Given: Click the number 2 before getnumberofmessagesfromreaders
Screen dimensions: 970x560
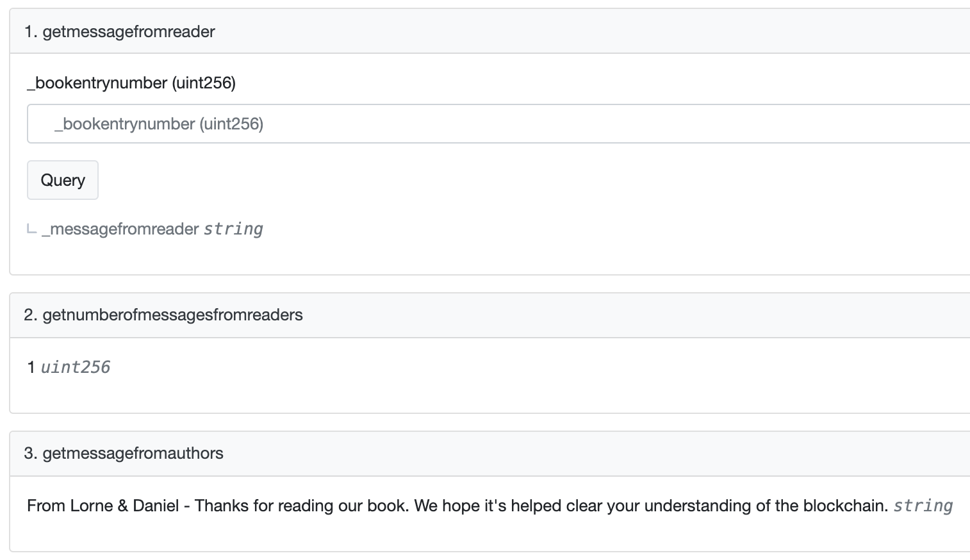Looking at the screenshot, I should point(29,315).
